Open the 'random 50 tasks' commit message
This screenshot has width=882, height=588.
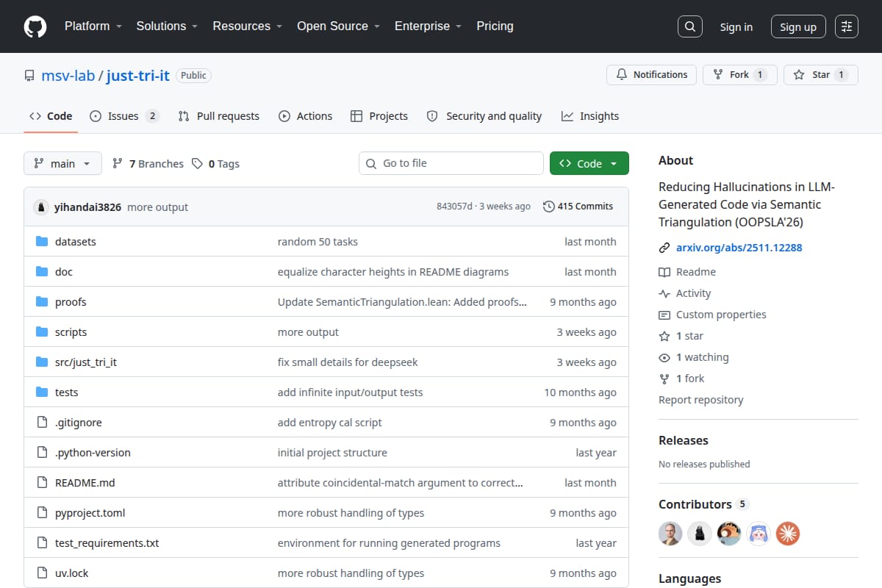(x=318, y=242)
